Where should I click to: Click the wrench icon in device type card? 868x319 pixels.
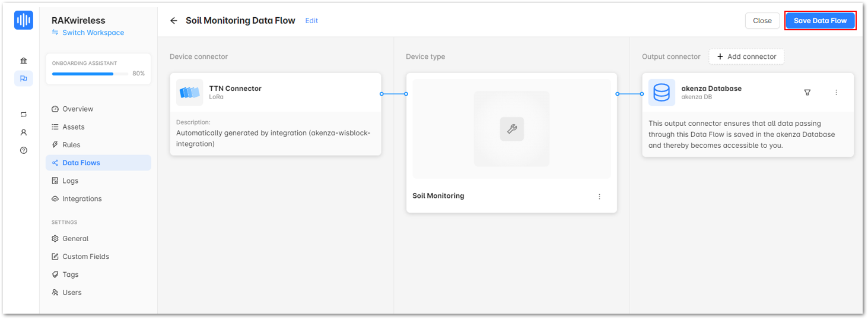click(x=511, y=129)
